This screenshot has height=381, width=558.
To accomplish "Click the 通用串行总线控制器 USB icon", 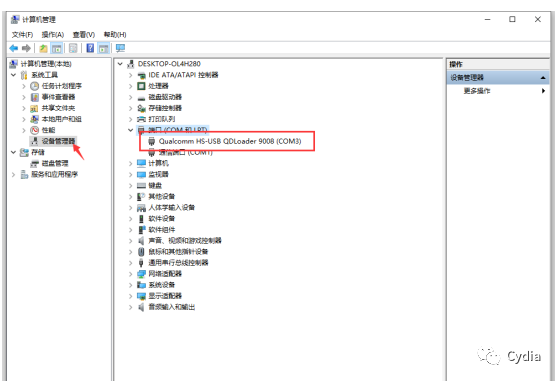I will 141,263.
